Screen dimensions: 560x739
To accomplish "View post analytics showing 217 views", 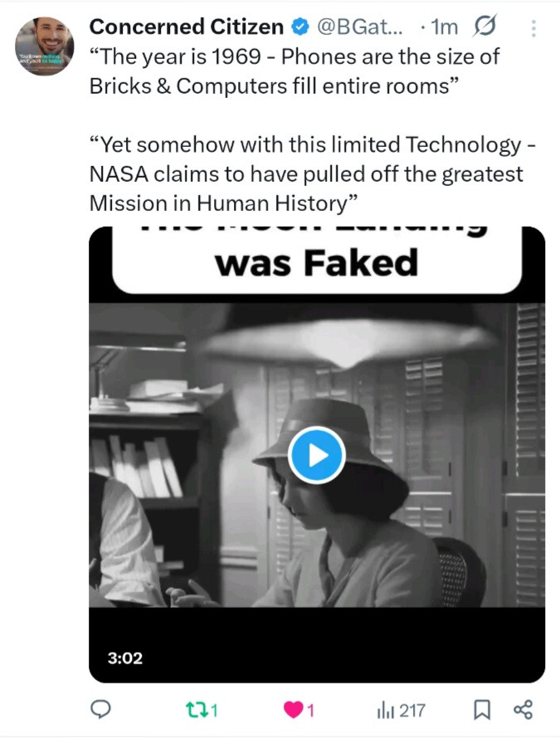I will [x=401, y=710].
